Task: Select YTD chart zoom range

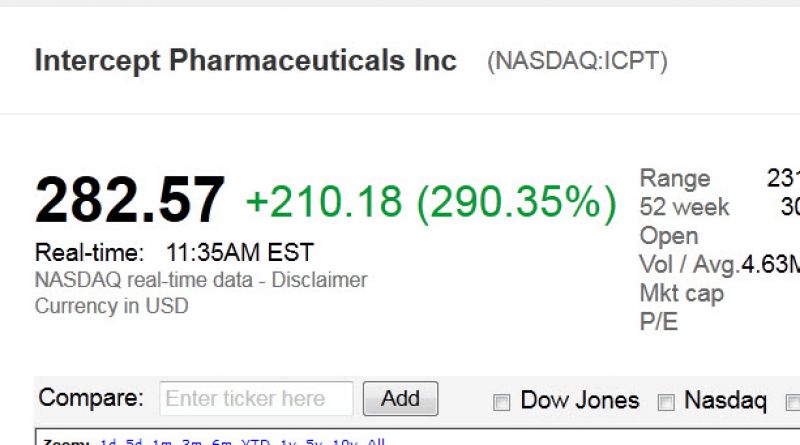Action: pos(256,441)
